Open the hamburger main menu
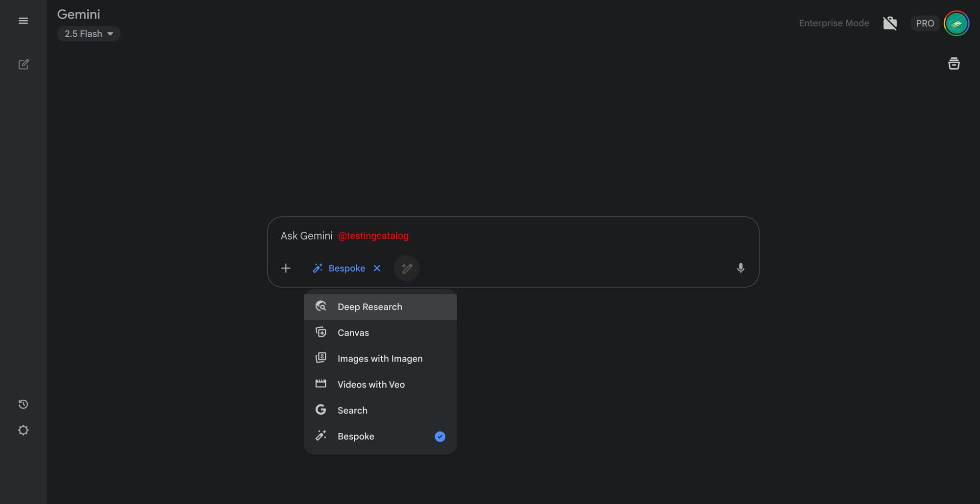 pyautogui.click(x=23, y=21)
